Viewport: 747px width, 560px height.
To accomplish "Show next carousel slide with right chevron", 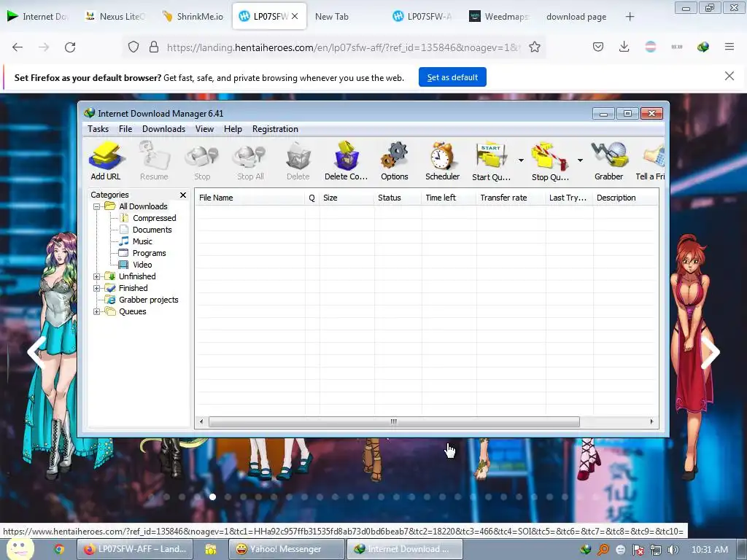I will point(710,352).
